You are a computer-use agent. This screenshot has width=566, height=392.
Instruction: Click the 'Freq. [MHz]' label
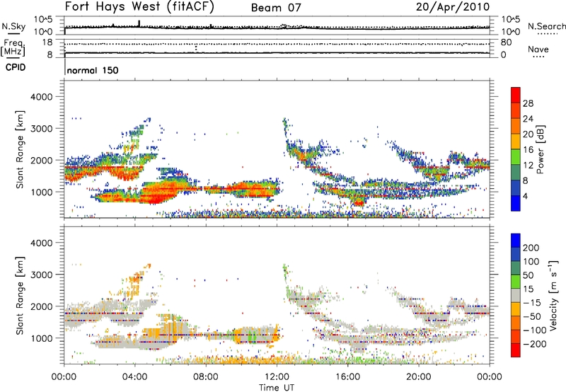pos(13,48)
